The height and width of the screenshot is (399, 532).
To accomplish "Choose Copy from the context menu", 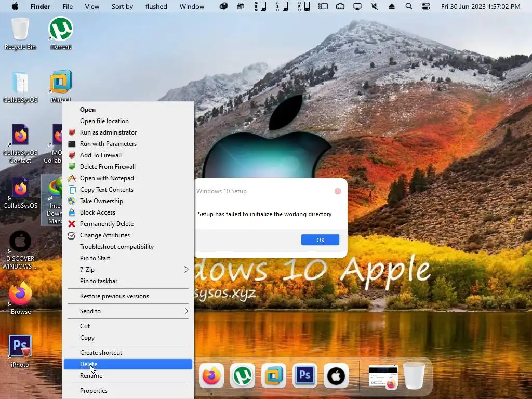I will [128, 338].
